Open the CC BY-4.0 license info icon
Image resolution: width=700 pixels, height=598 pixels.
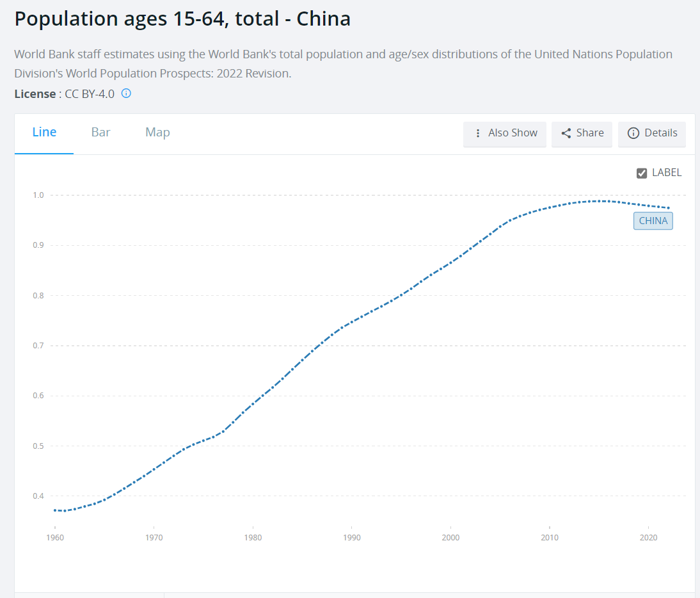coord(126,93)
